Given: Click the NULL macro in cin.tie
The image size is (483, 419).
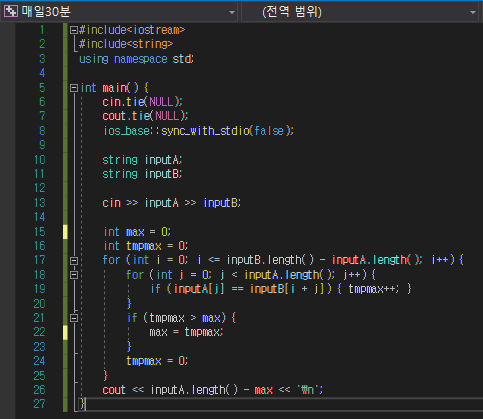Looking at the screenshot, I should (x=161, y=102).
